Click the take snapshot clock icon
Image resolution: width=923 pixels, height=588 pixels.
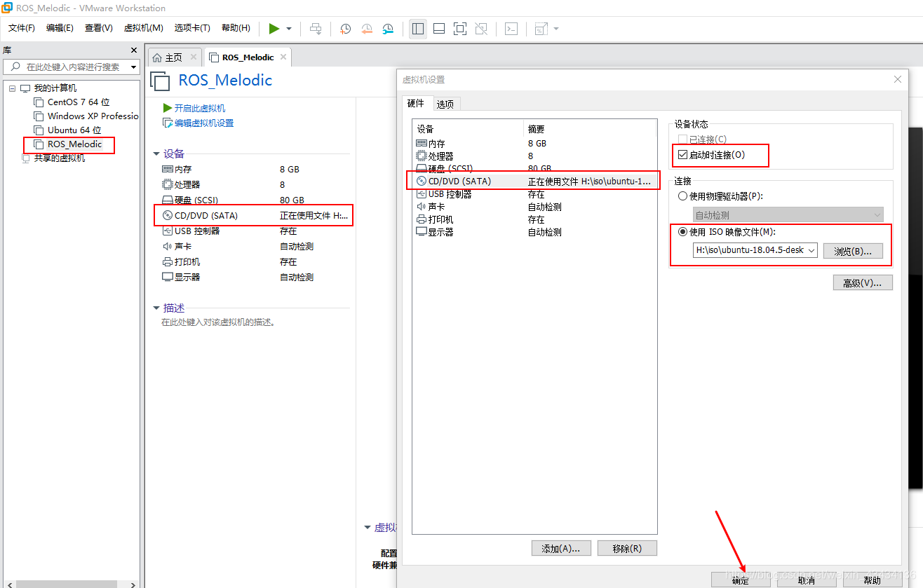click(x=346, y=29)
